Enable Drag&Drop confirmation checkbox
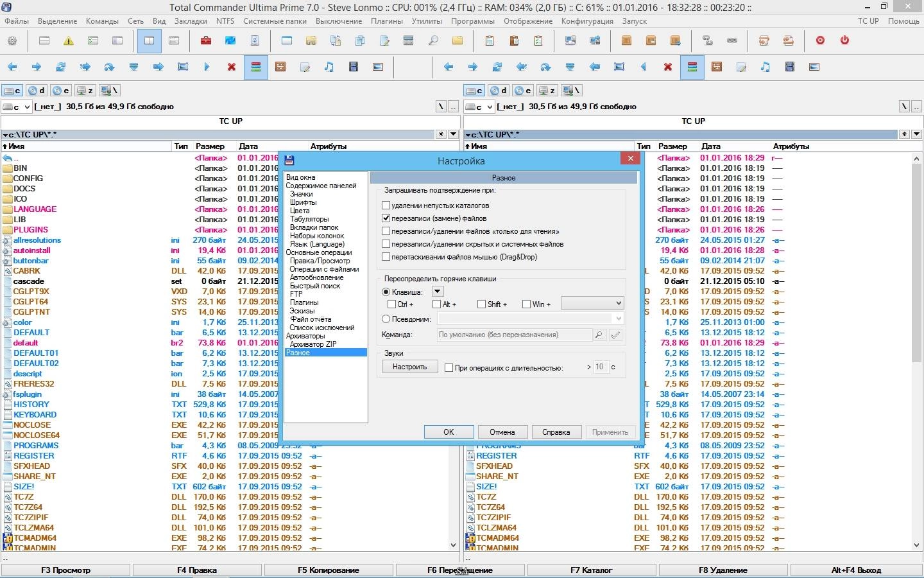The width and height of the screenshot is (924, 578). tap(386, 257)
